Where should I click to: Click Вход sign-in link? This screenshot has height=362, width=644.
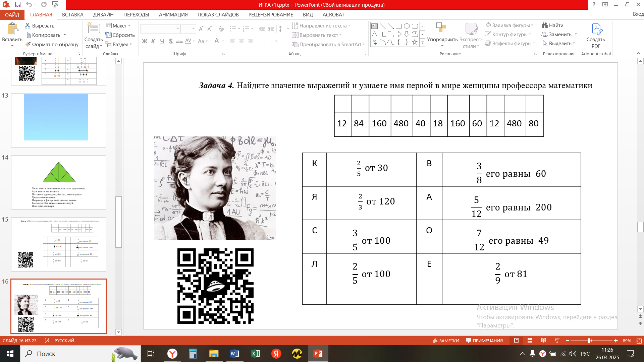pos(638,14)
